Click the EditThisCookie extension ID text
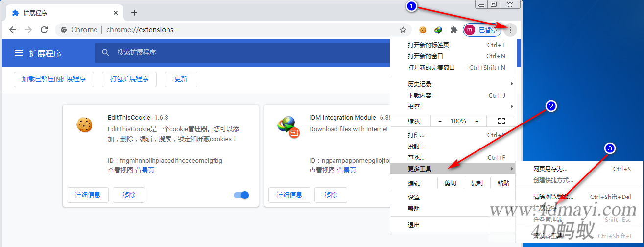644x247 pixels. click(x=165, y=160)
